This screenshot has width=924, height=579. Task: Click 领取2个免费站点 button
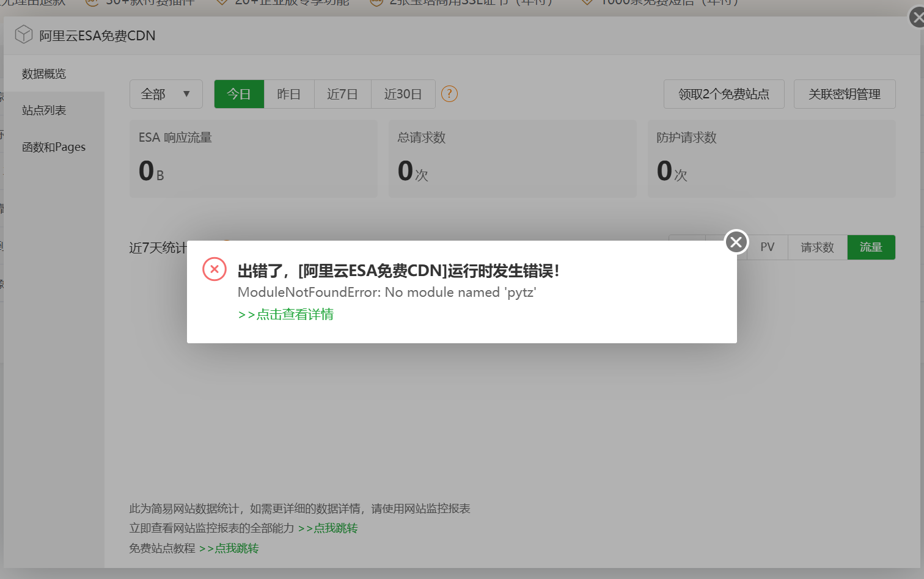724,94
